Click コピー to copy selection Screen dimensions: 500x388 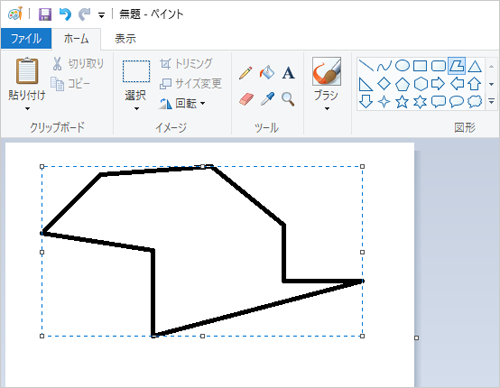[71, 83]
